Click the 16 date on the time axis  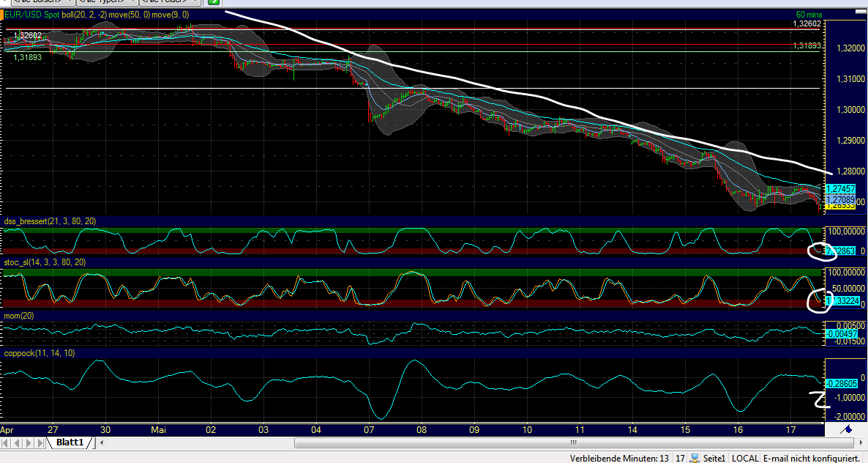[738, 430]
